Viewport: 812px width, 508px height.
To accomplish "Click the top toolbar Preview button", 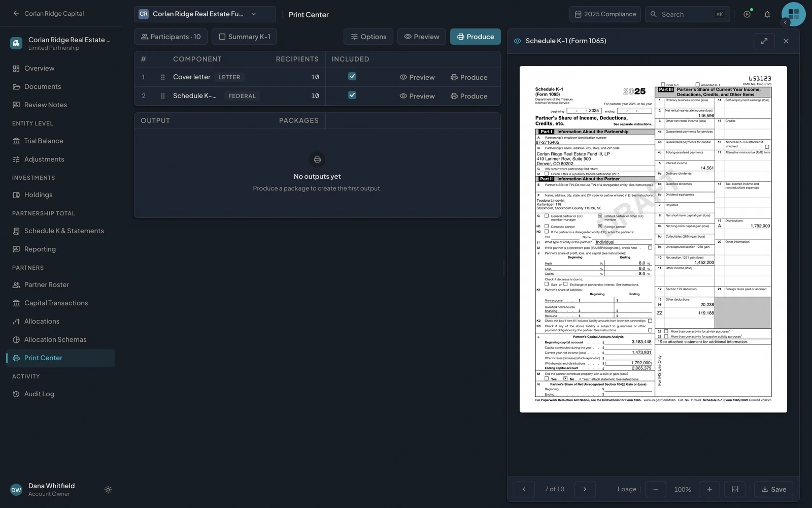I will click(x=422, y=37).
